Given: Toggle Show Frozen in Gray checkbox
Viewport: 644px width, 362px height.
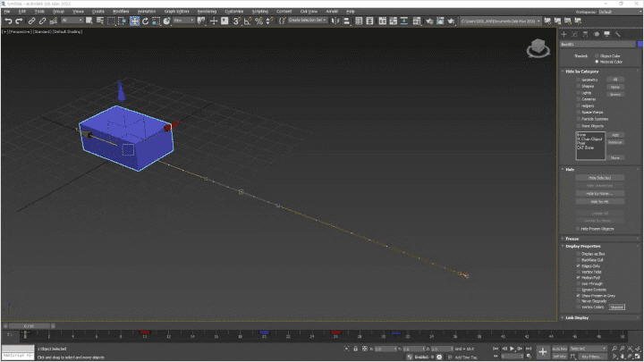Looking at the screenshot, I should point(579,296).
